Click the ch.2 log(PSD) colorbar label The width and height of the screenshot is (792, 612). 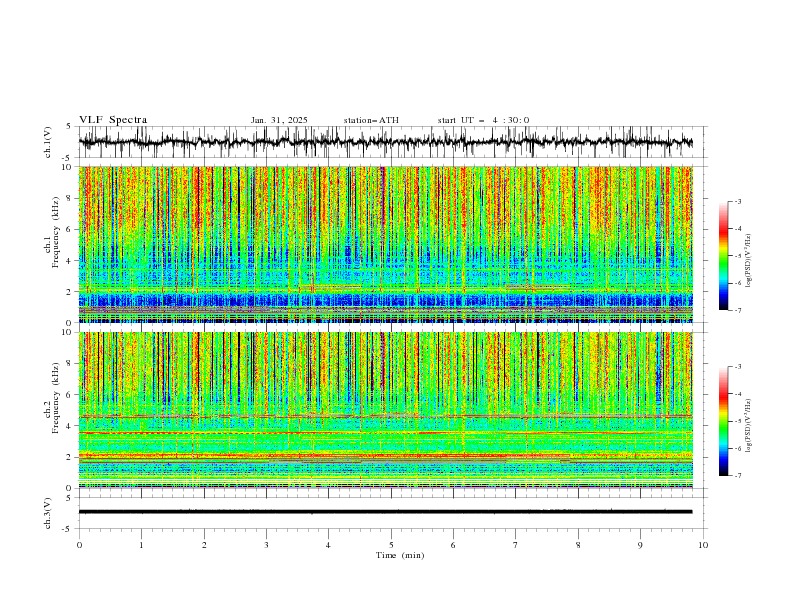point(748,426)
